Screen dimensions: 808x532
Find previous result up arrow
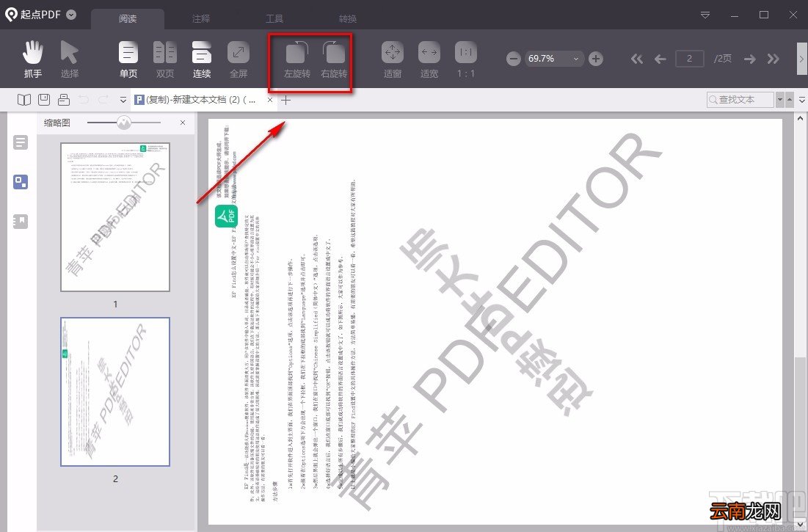click(790, 99)
